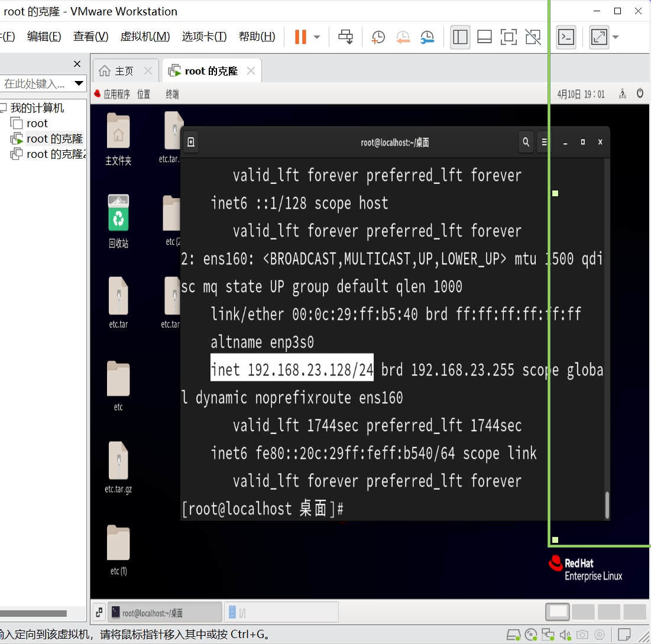Select the 主文件夹 desktop icon
This screenshot has width=651, height=644.
click(x=118, y=140)
